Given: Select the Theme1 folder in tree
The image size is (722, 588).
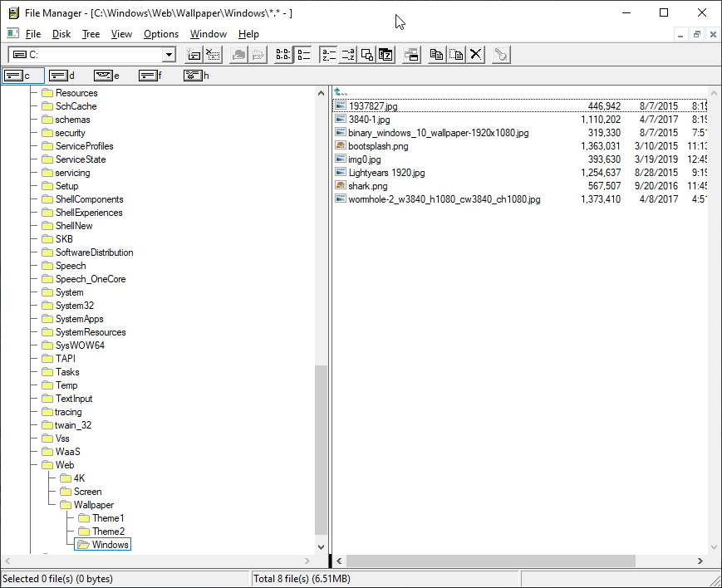Looking at the screenshot, I should coord(108,518).
